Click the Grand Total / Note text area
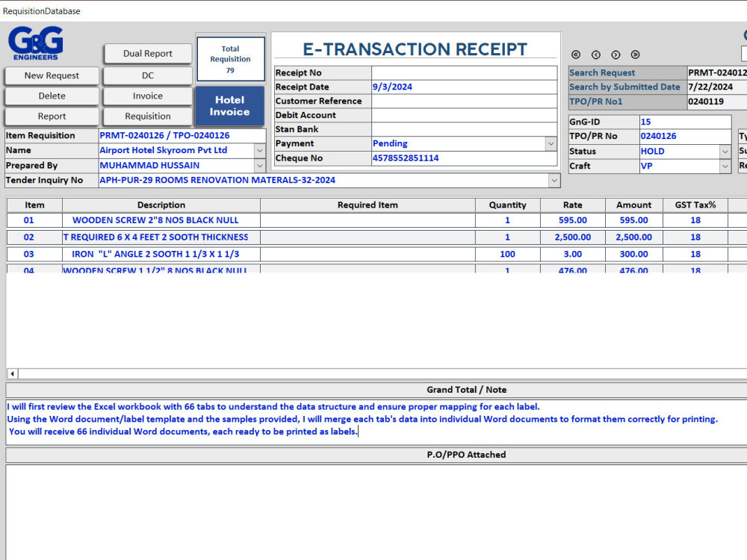The height and width of the screenshot is (560, 747). coord(376,423)
